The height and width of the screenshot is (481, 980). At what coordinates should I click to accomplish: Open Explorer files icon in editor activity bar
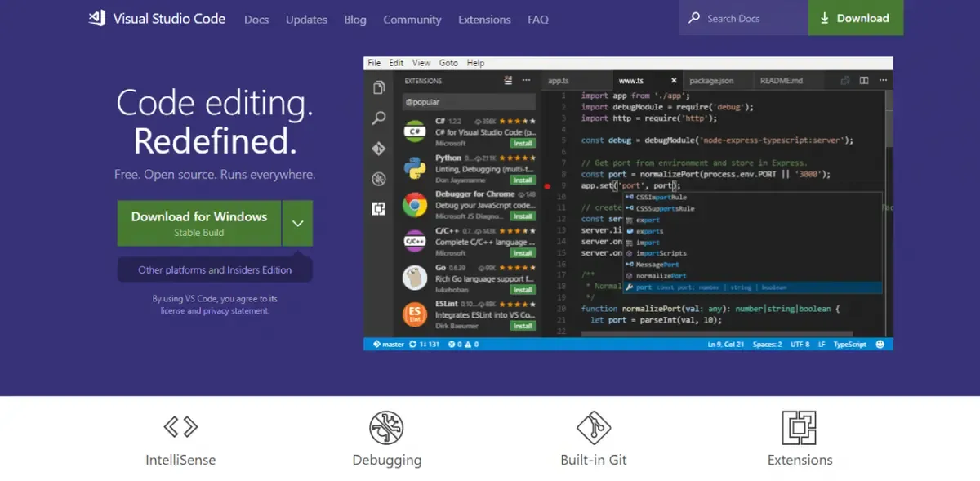pyautogui.click(x=379, y=88)
